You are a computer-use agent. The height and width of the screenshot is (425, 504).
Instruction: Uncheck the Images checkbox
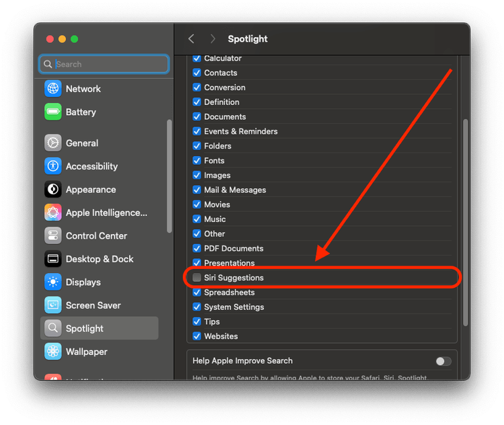click(x=197, y=176)
